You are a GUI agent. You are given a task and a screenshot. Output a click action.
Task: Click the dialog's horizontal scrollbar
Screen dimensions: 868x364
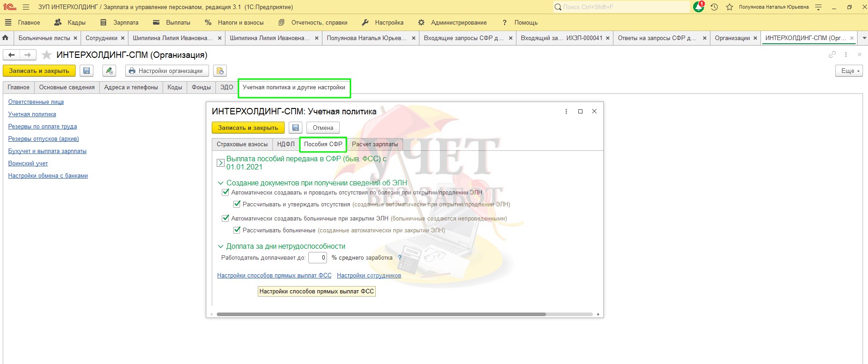pos(381,314)
